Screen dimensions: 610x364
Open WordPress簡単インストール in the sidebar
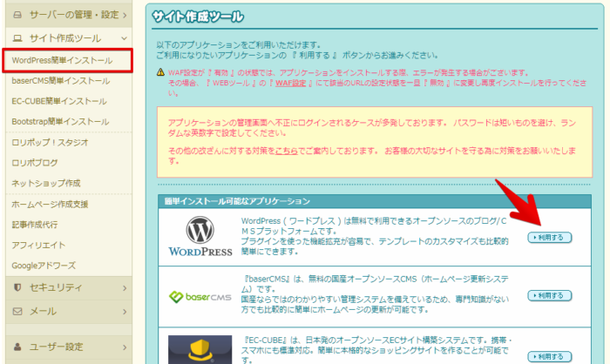(x=62, y=61)
